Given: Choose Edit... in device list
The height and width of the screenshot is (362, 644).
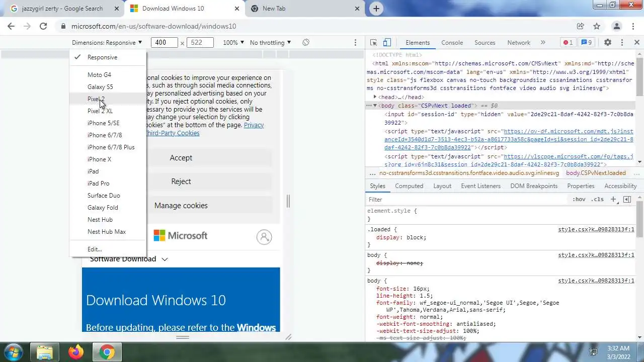Looking at the screenshot, I should point(108,249).
